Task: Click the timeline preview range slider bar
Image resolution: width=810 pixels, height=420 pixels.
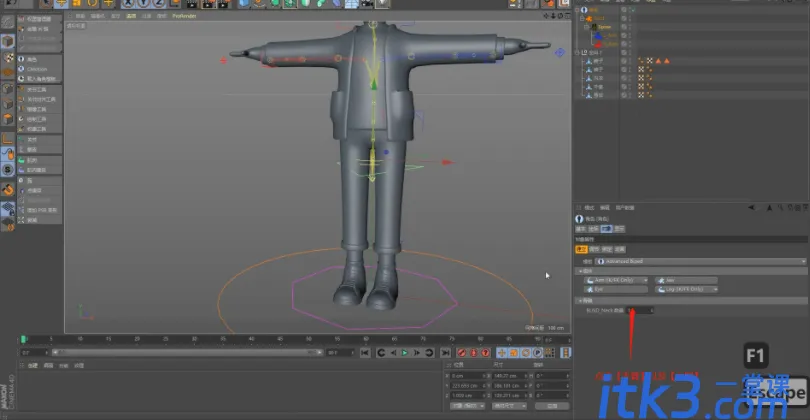Action: pyautogui.click(x=187, y=352)
